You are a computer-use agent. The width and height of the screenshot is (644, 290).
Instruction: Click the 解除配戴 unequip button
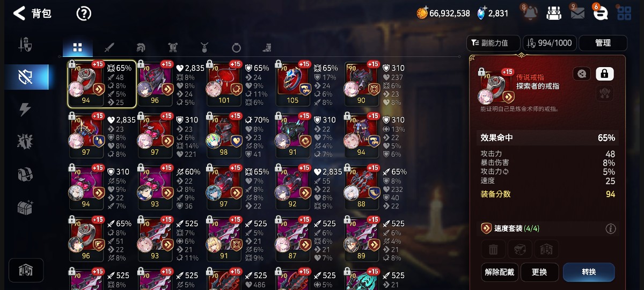pyautogui.click(x=499, y=272)
